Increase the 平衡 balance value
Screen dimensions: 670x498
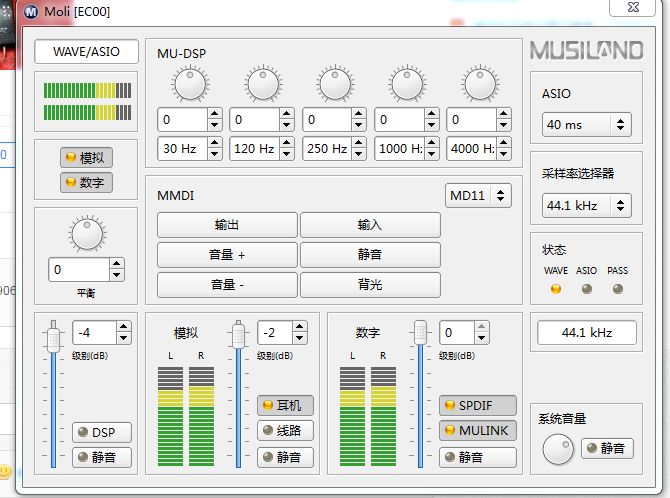click(117, 264)
